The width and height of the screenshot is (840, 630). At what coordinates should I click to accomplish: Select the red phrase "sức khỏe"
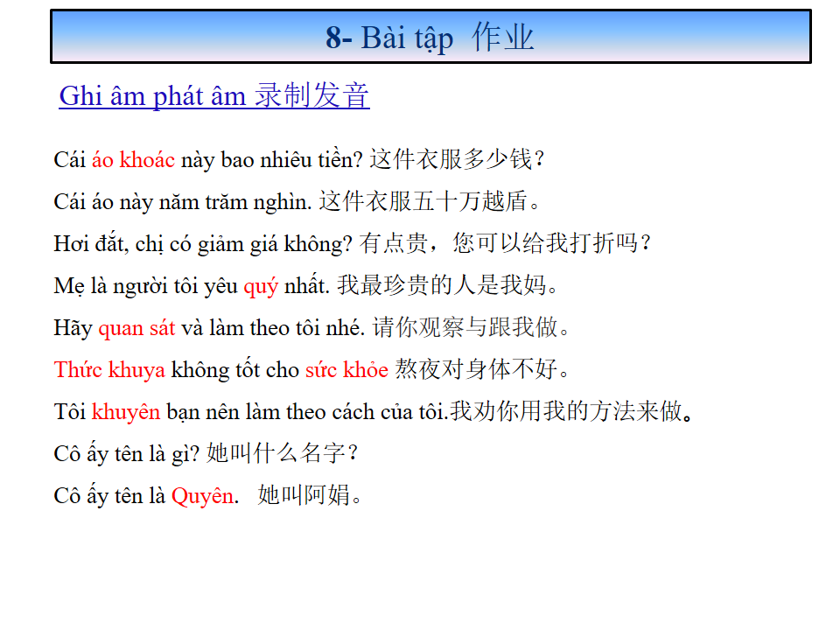point(346,370)
